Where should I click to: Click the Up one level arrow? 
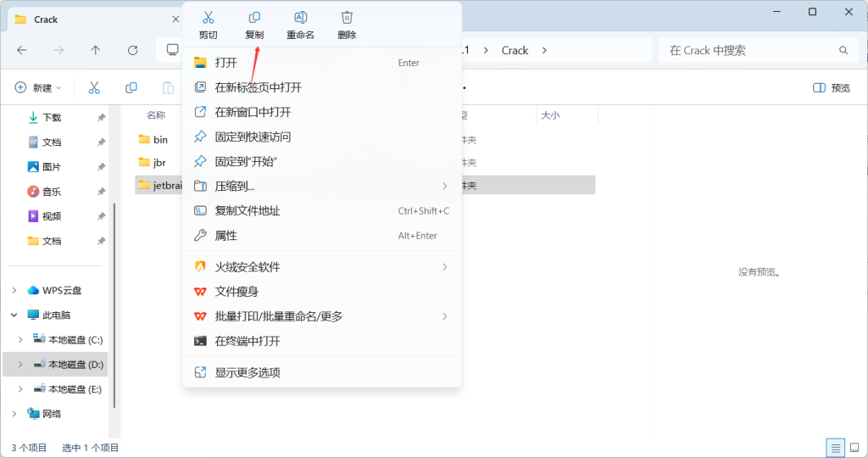click(95, 50)
